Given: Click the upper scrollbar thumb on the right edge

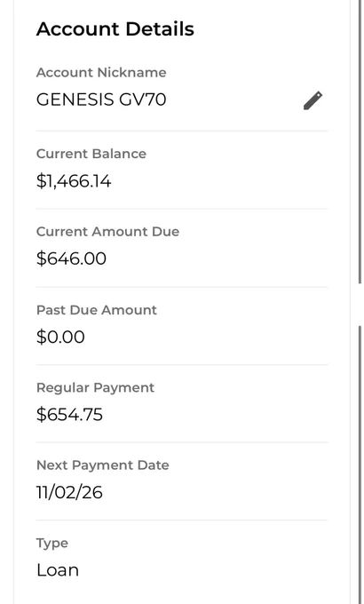Looking at the screenshot, I should coord(360,142).
